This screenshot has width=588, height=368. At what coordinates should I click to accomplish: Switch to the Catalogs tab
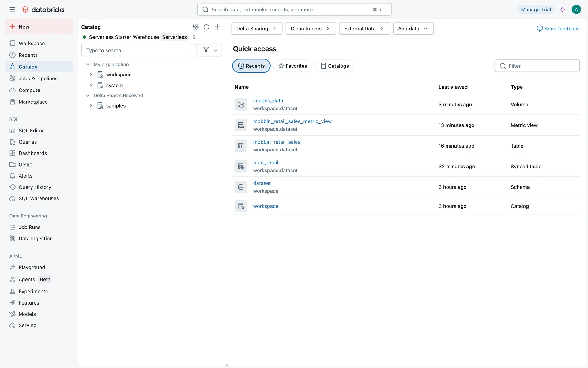pyautogui.click(x=334, y=66)
